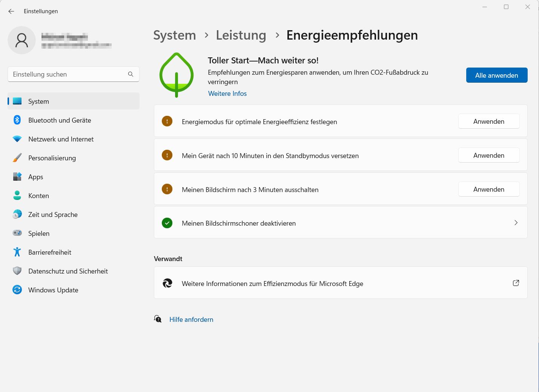Open Zeit und Sprache section
Screen dimensions: 539x392
(53, 215)
